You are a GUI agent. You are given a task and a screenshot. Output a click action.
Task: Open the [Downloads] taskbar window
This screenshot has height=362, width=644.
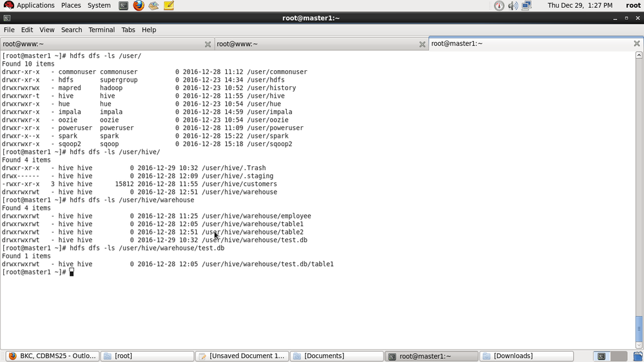pos(526,356)
